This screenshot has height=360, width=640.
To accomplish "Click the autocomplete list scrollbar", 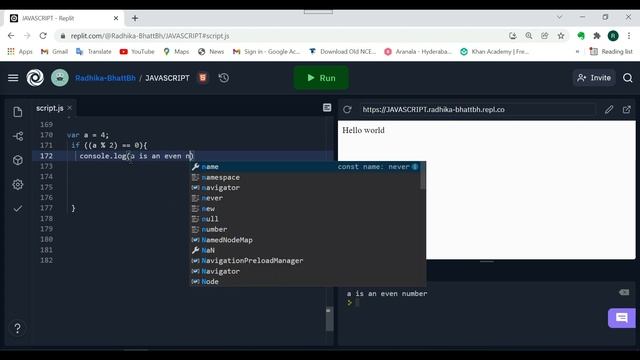I will [422, 176].
